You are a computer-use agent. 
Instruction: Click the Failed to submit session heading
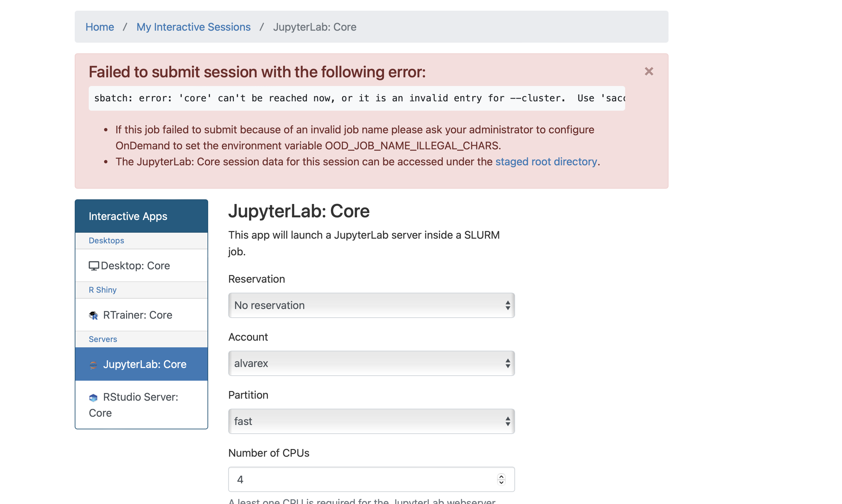[x=257, y=72]
